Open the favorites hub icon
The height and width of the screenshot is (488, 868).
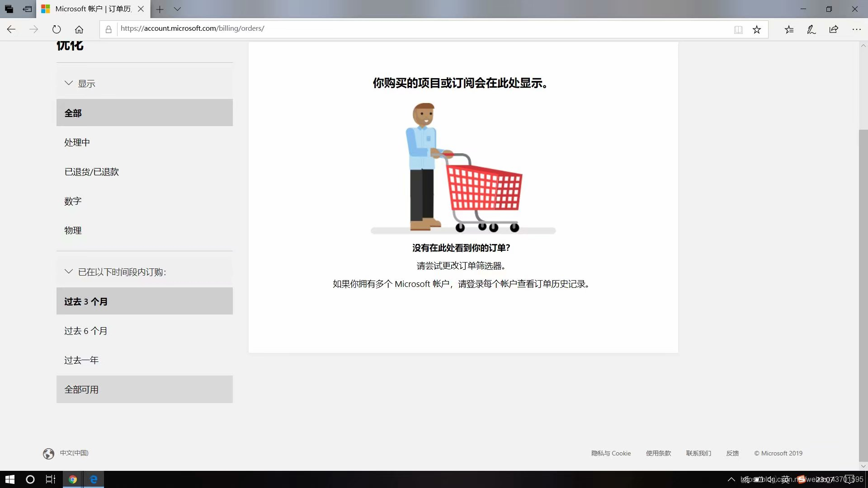pos(789,30)
